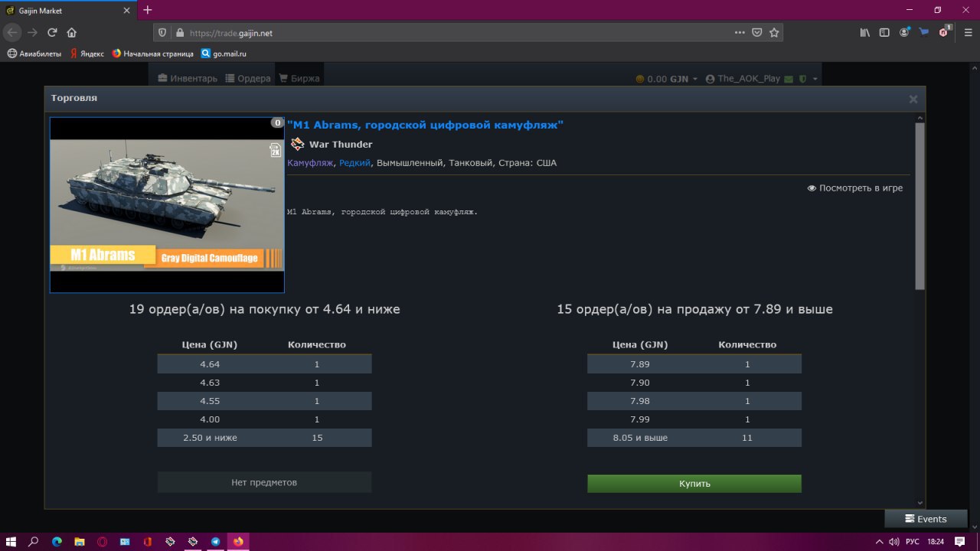The width and height of the screenshot is (980, 551).
Task: Select the 4.64 buy order price
Action: pyautogui.click(x=210, y=364)
